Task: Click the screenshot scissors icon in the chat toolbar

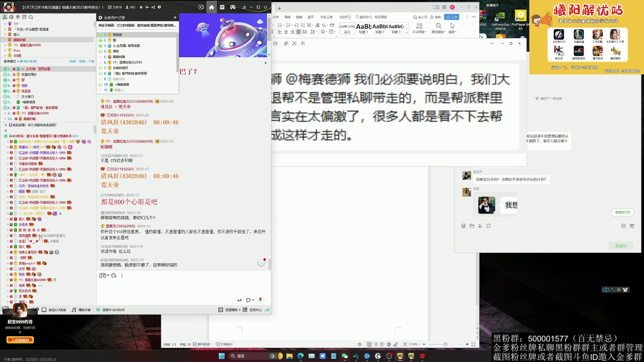Action: (x=480, y=226)
